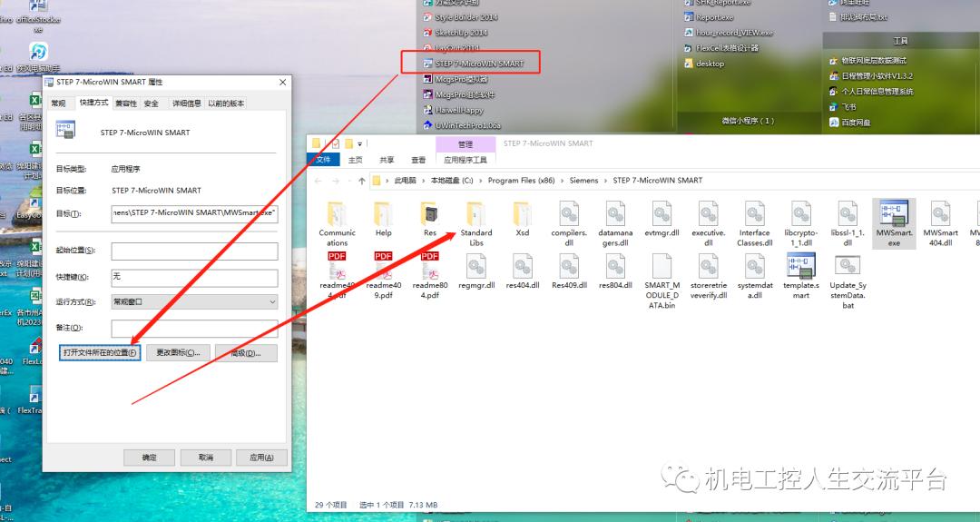Open the Xsd folder
980x522 pixels.
[523, 219]
